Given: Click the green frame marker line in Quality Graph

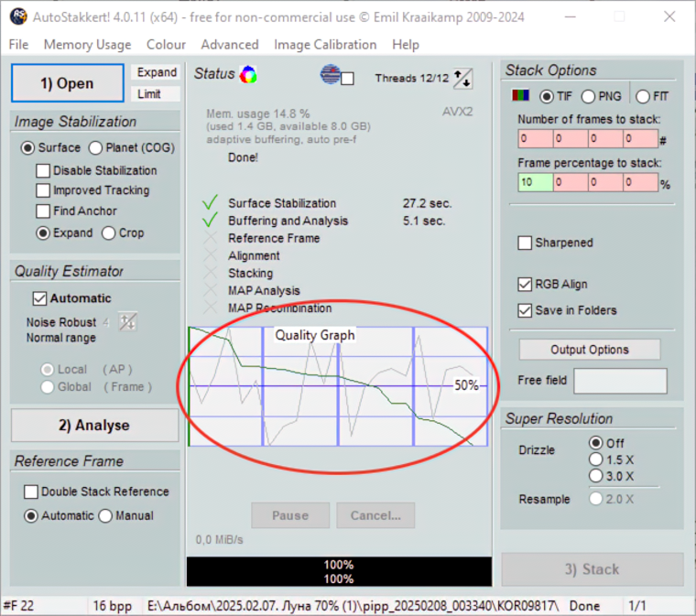Looking at the screenshot, I should [189, 386].
